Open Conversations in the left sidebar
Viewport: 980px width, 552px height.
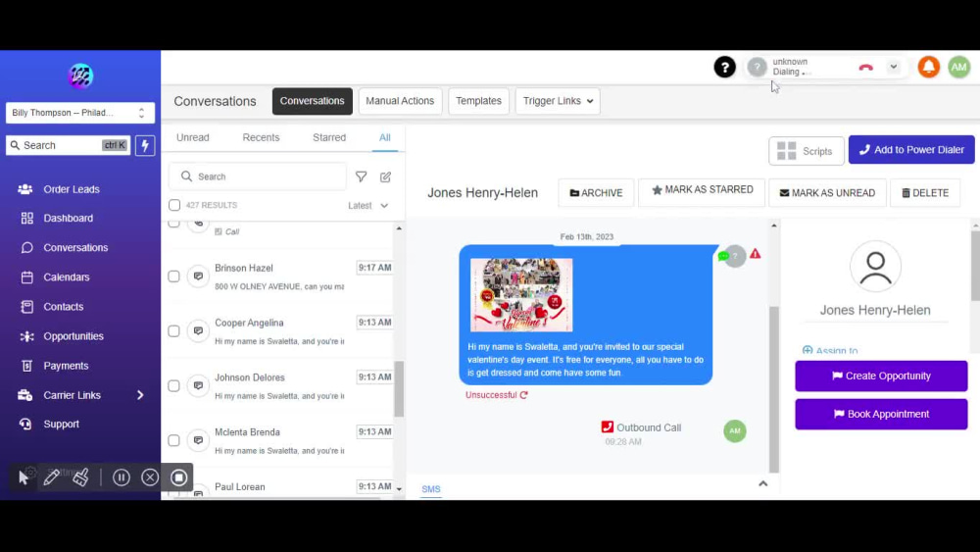(75, 247)
